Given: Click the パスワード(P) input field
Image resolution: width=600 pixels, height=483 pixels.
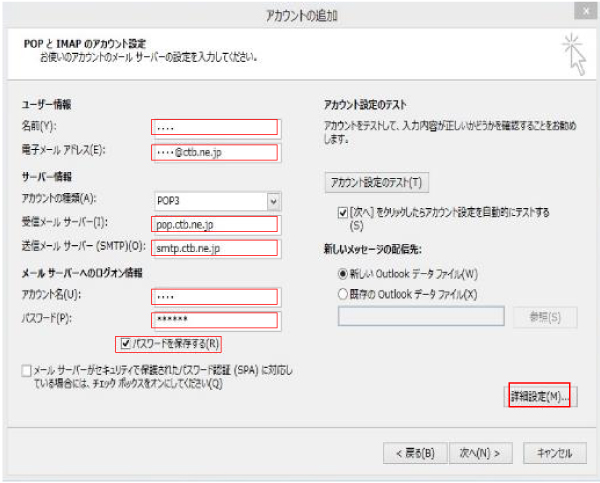Looking at the screenshot, I should pos(216,320).
